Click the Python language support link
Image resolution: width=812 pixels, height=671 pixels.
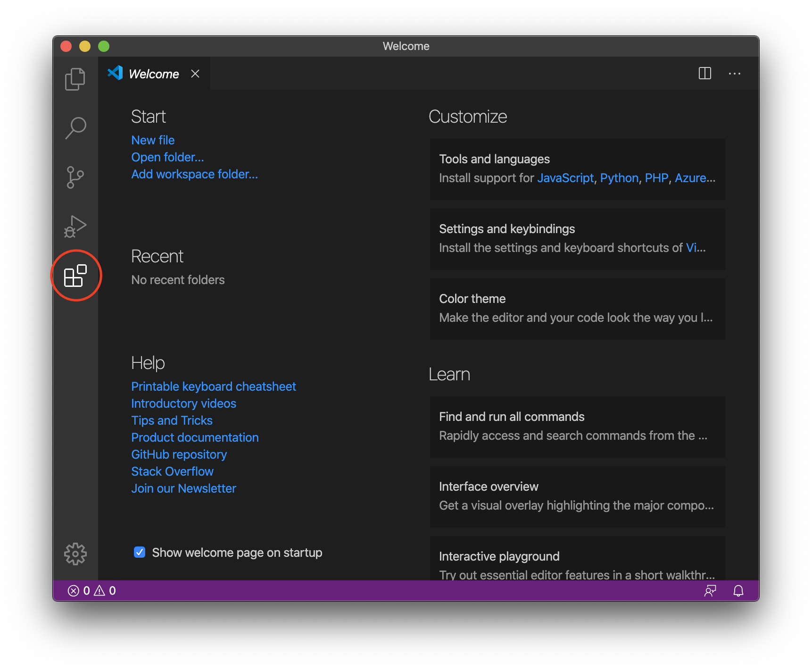[619, 178]
